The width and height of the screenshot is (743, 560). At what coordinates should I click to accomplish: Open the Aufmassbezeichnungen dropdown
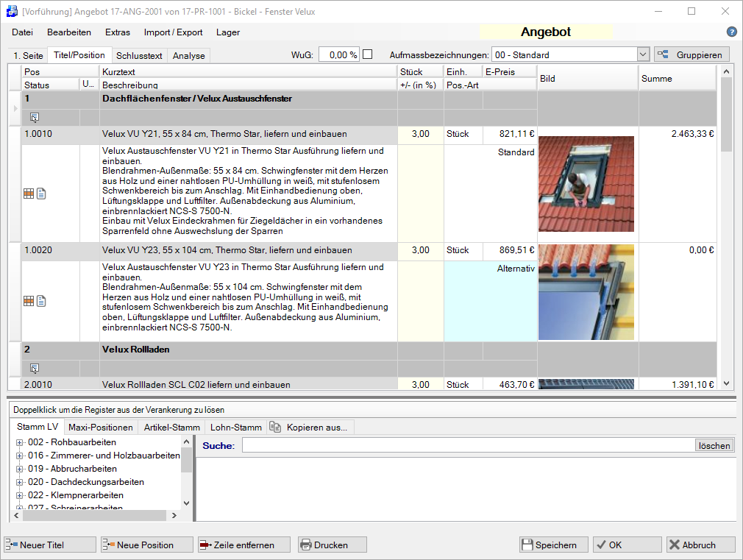coord(642,54)
